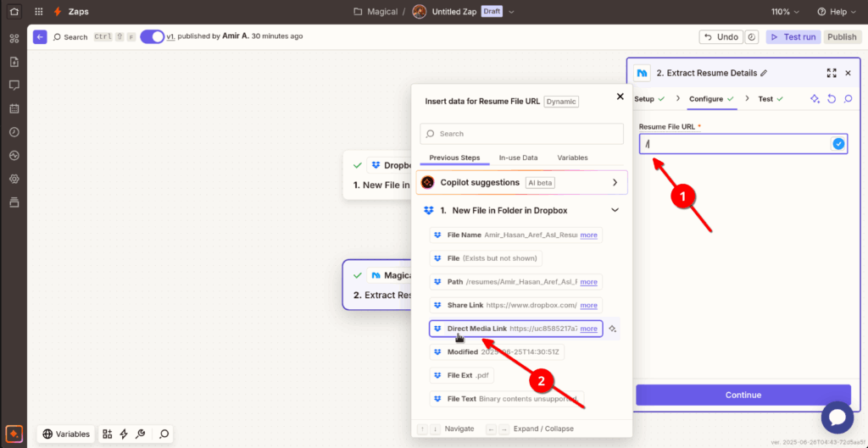
Task: Select the Modified data pill
Action: (497, 351)
